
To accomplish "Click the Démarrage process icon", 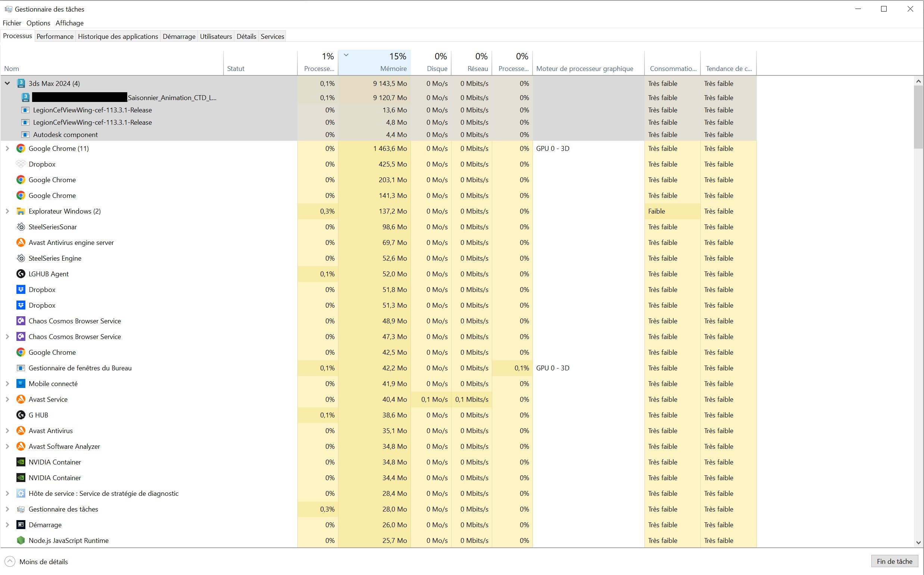I will coord(21,525).
